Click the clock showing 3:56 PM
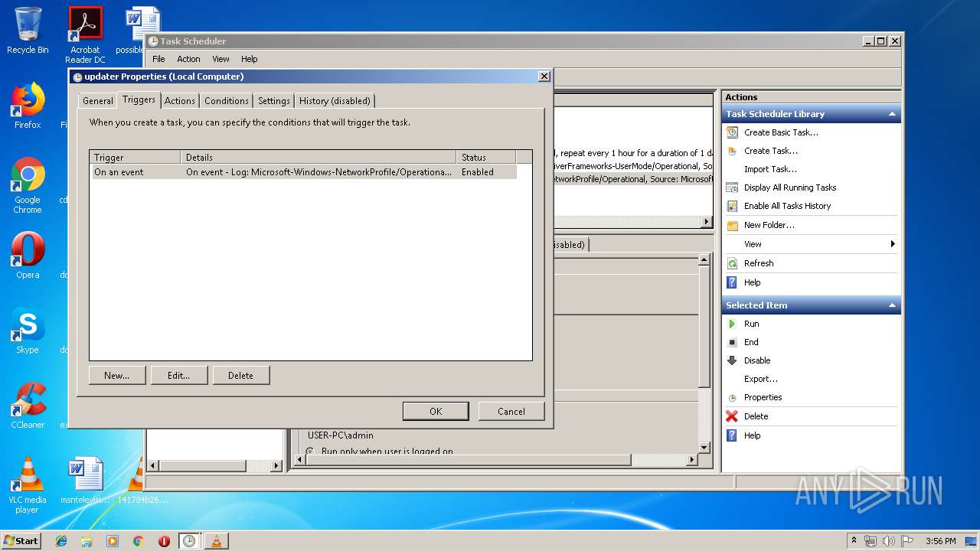 (940, 541)
